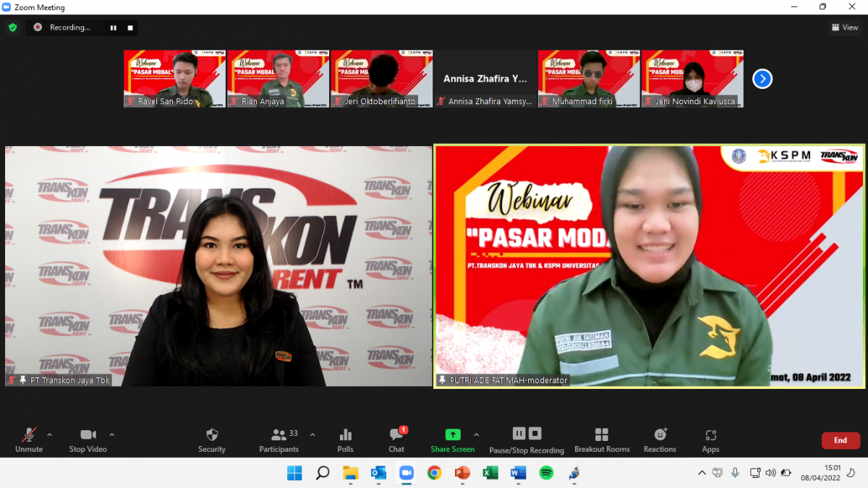Open PowerPoint from the taskbar
This screenshot has width=868, height=488.
tap(462, 473)
